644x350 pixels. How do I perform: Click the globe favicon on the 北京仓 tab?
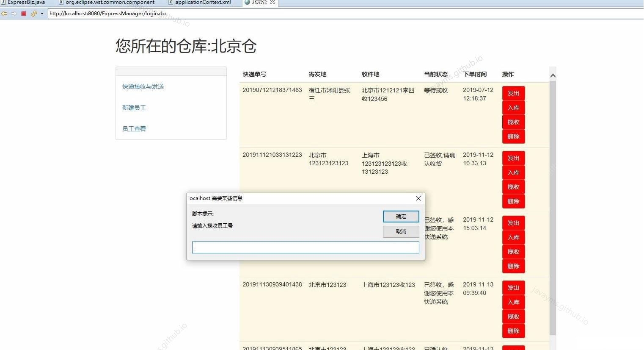pos(247,2)
